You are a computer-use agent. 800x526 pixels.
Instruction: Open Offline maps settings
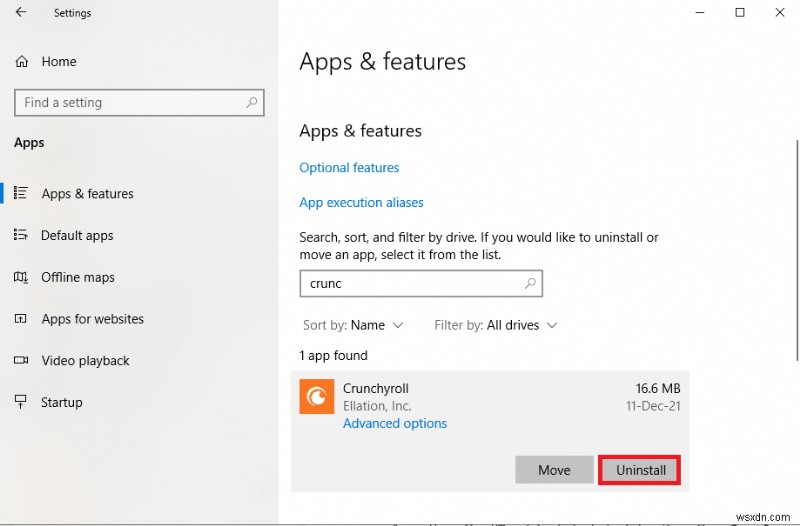click(77, 278)
